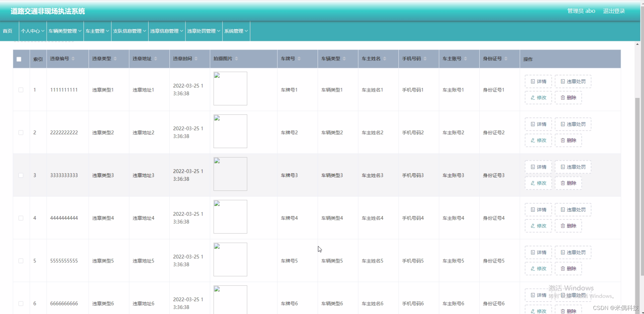
Task: Open details for violation record 1111111111
Action: [x=538, y=81]
